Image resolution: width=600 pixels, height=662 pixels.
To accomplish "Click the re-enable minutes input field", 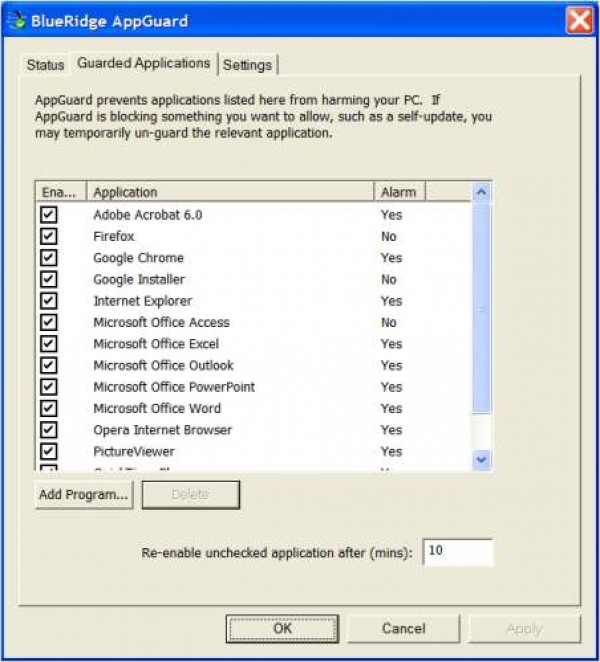I will (x=458, y=551).
